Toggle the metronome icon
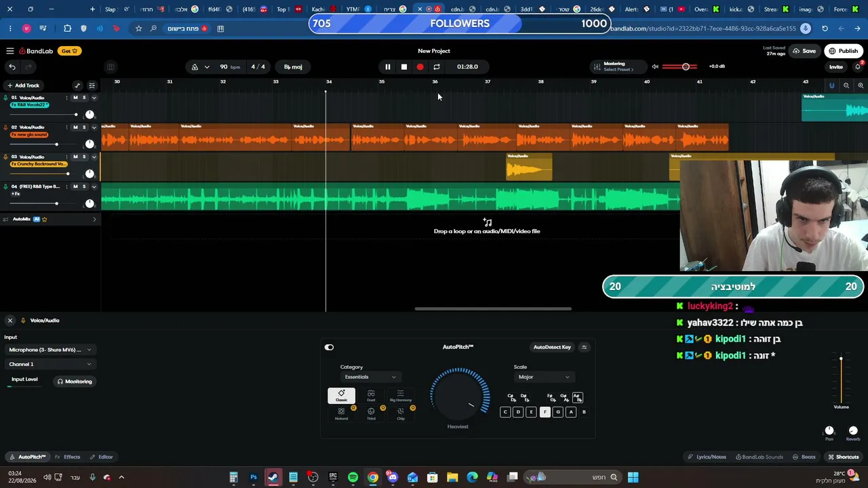Viewport: 868px width, 488px height. (x=195, y=67)
